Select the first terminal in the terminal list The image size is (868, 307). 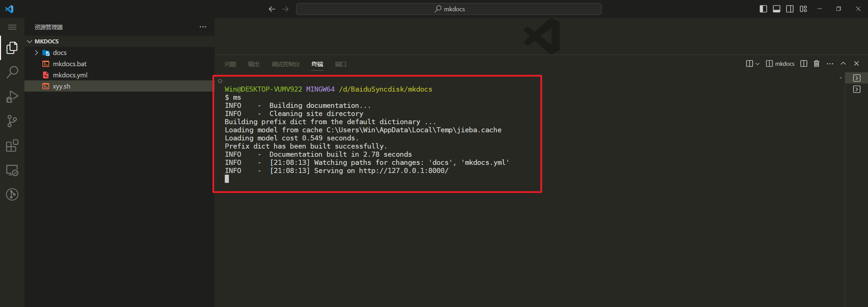[856, 78]
